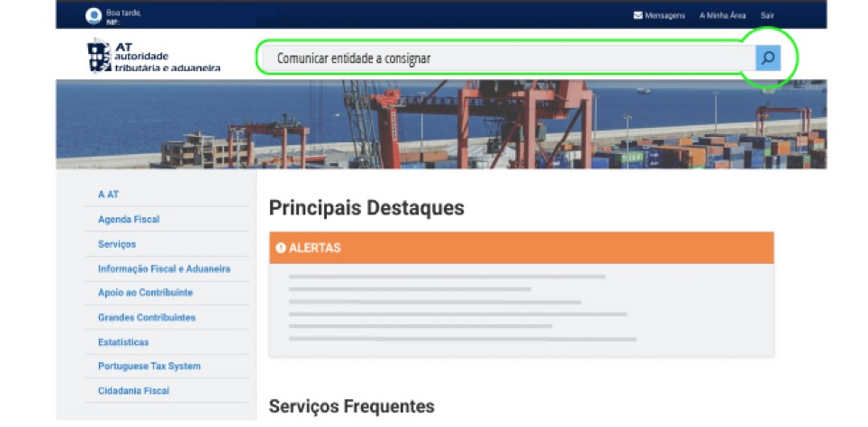Open the 'A AT' sidebar item
The width and height of the screenshot is (868, 427).
[x=108, y=195]
